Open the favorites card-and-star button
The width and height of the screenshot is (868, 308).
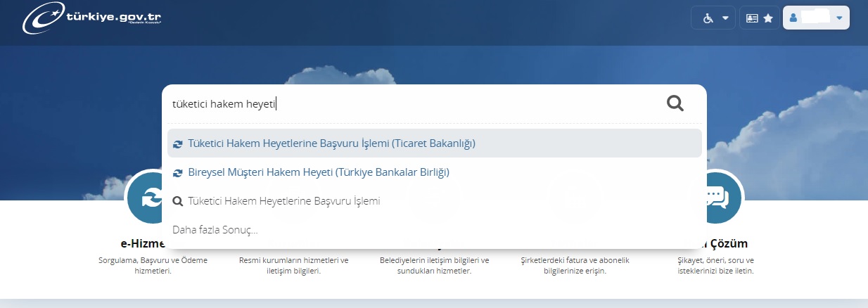[760, 18]
